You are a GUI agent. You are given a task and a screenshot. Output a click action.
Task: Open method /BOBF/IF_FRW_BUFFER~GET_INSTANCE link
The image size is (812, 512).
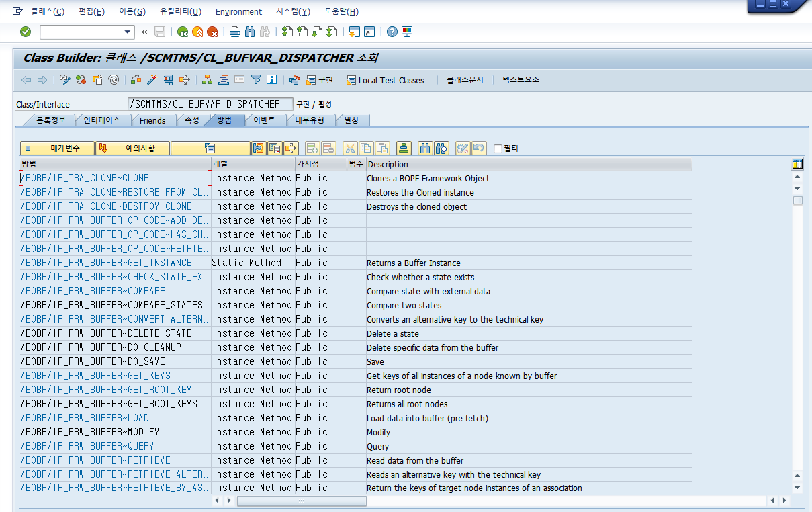106,263
